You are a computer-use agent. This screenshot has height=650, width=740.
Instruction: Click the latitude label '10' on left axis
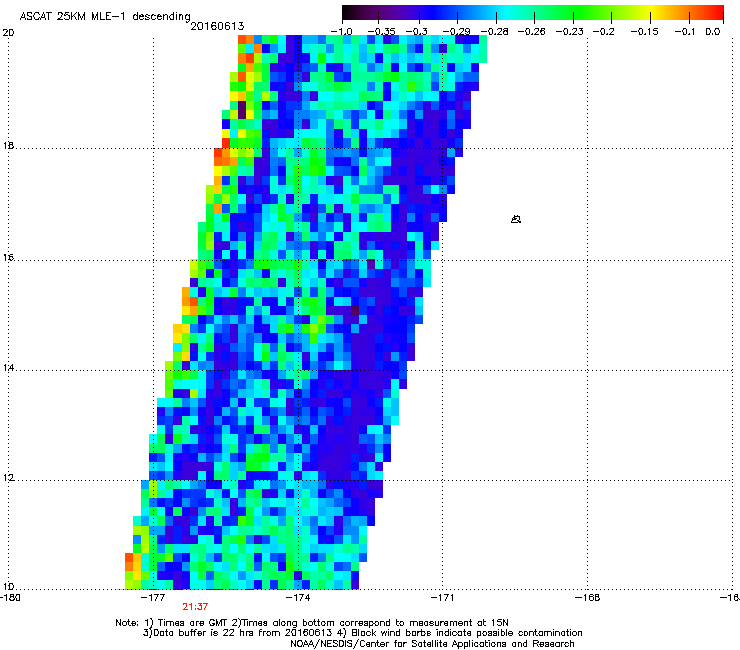point(8,587)
